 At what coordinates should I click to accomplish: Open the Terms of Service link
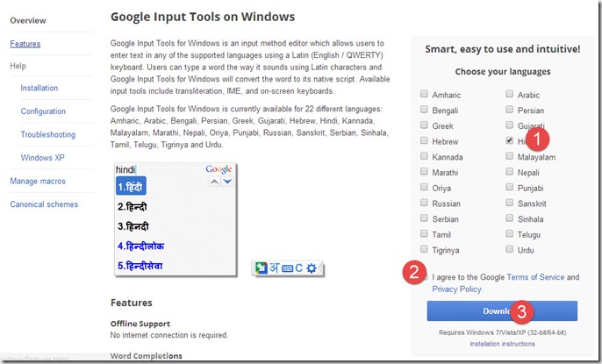tap(535, 277)
